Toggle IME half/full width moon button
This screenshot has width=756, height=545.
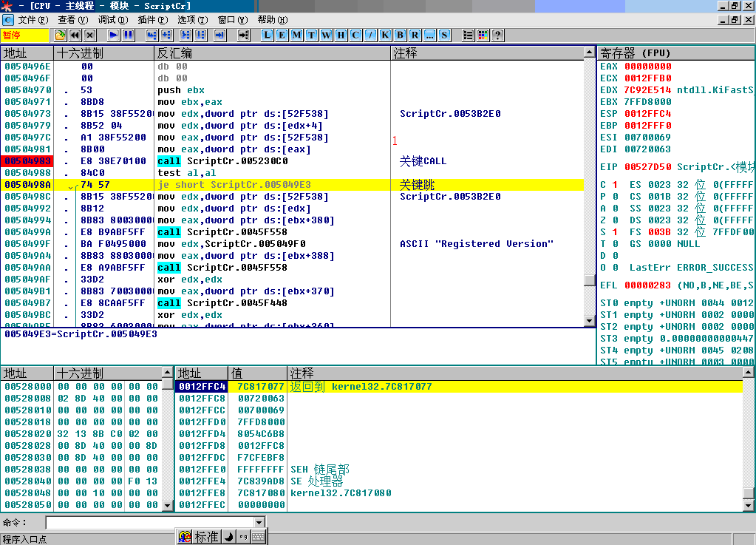coord(228,537)
